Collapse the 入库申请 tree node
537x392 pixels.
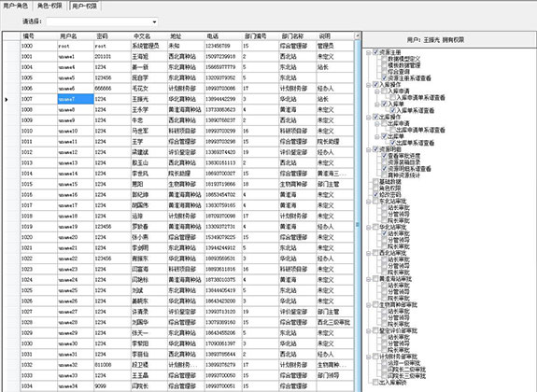[x=377, y=91]
